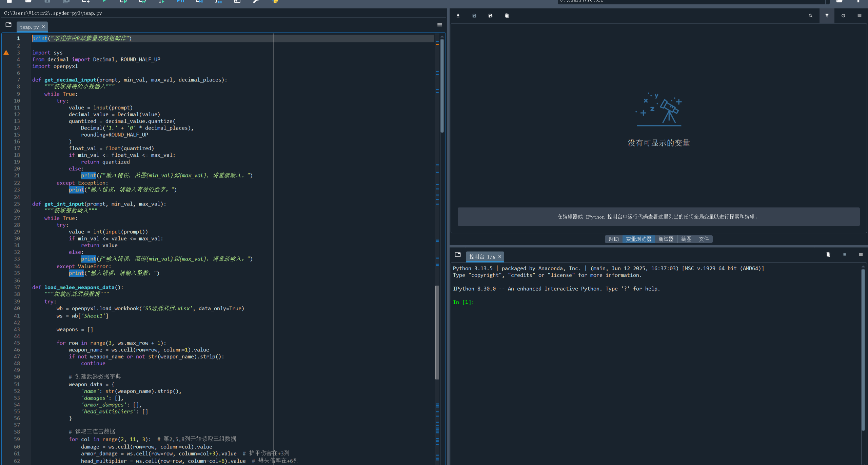The image size is (868, 465).
Task: Switch to the 调试器 pane tab
Action: [666, 239]
